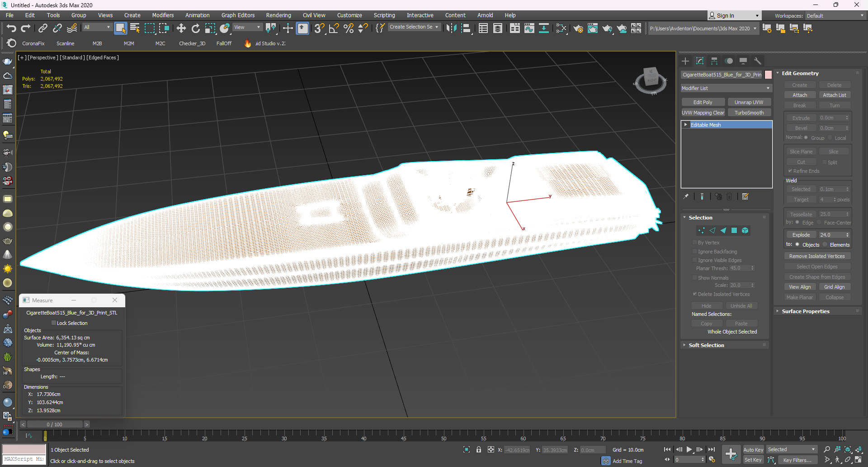Select the Objects explode radio button
The height and width of the screenshot is (467, 868).
click(797, 245)
